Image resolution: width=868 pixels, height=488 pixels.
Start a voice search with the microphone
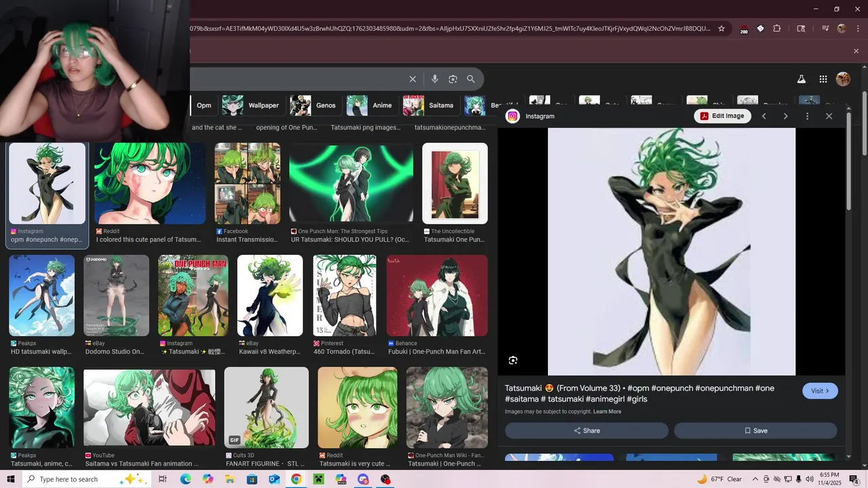tap(435, 79)
